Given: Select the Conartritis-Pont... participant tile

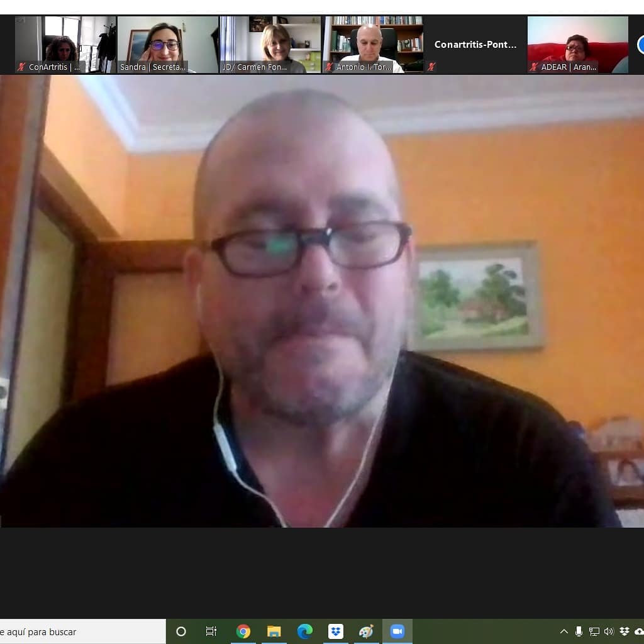Looking at the screenshot, I should pos(475,45).
